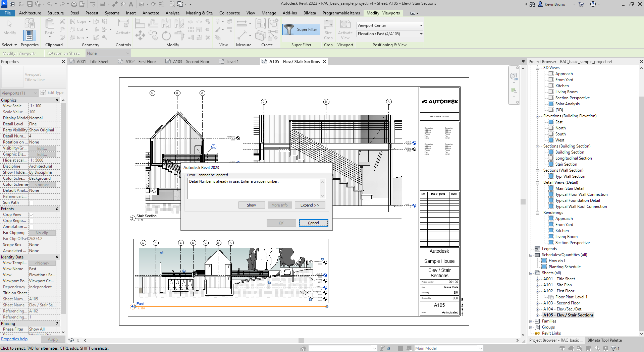Open the Elevation : East (4/A105) dropdown
Image resolution: width=644 pixels, height=352 pixels.
click(389, 34)
